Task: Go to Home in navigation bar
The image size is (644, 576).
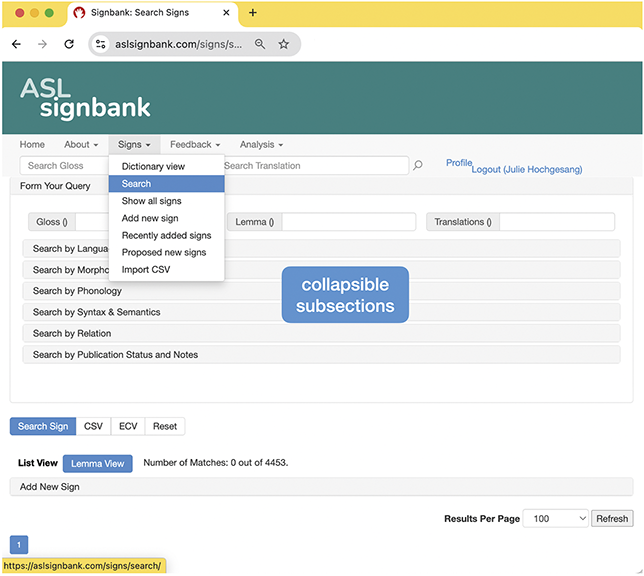Action: tap(32, 145)
